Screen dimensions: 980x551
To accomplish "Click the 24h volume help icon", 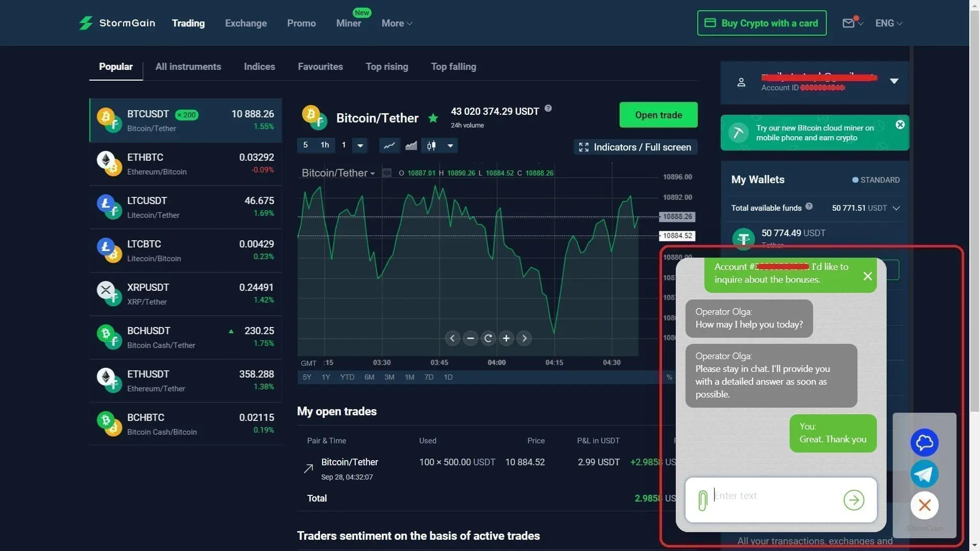I will [548, 108].
